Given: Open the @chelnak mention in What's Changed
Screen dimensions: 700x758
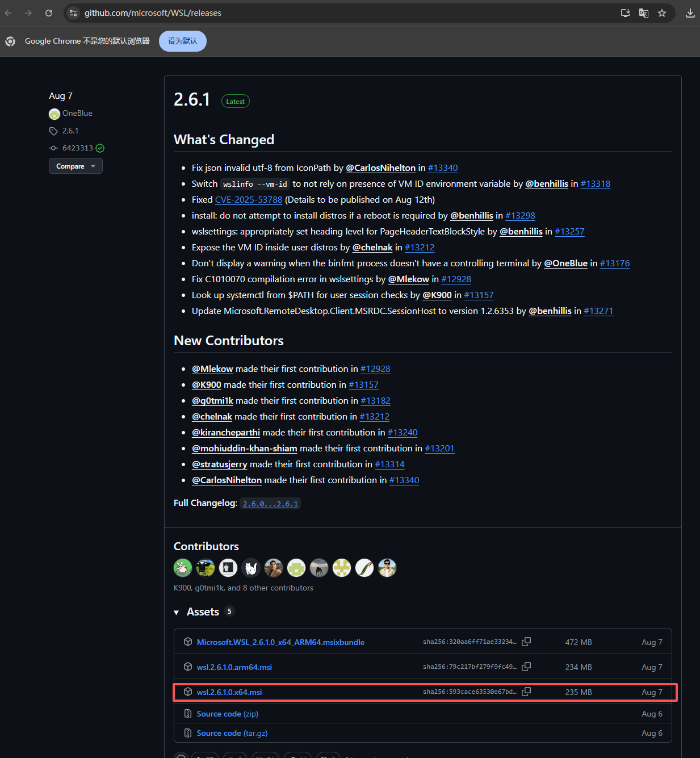Looking at the screenshot, I should coord(372,248).
